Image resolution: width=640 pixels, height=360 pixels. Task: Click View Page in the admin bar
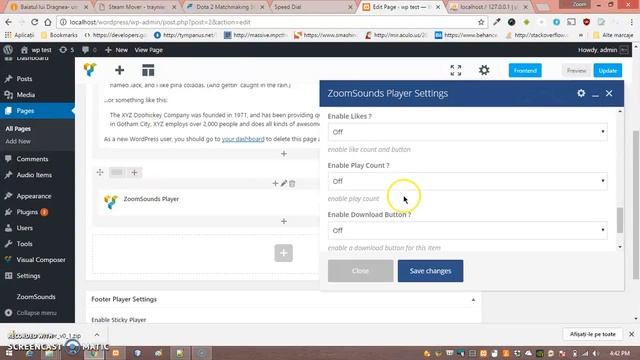pyautogui.click(x=149, y=50)
